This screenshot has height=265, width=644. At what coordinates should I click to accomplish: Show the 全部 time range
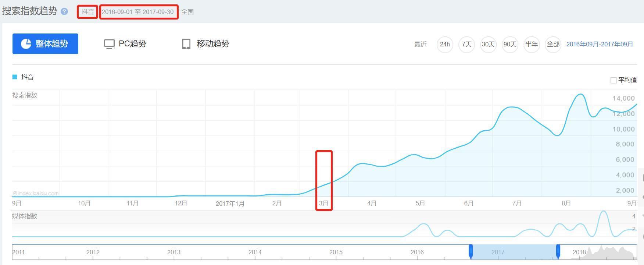click(x=553, y=44)
